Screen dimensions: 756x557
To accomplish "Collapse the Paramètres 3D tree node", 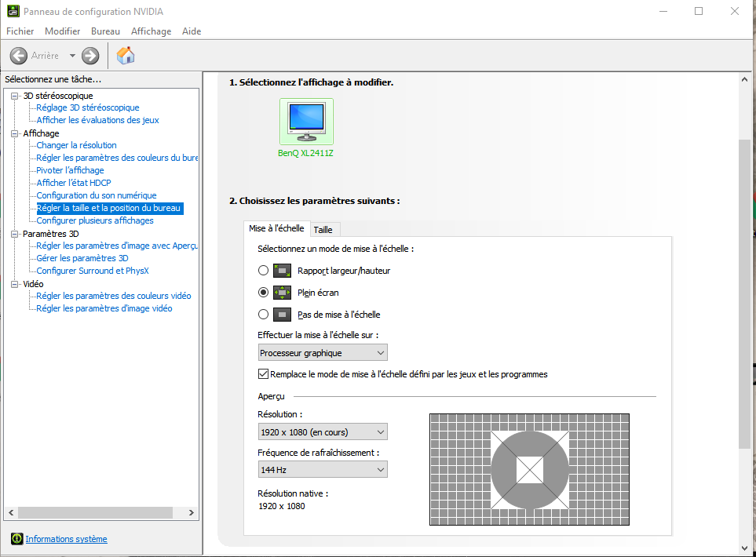I will coord(14,234).
